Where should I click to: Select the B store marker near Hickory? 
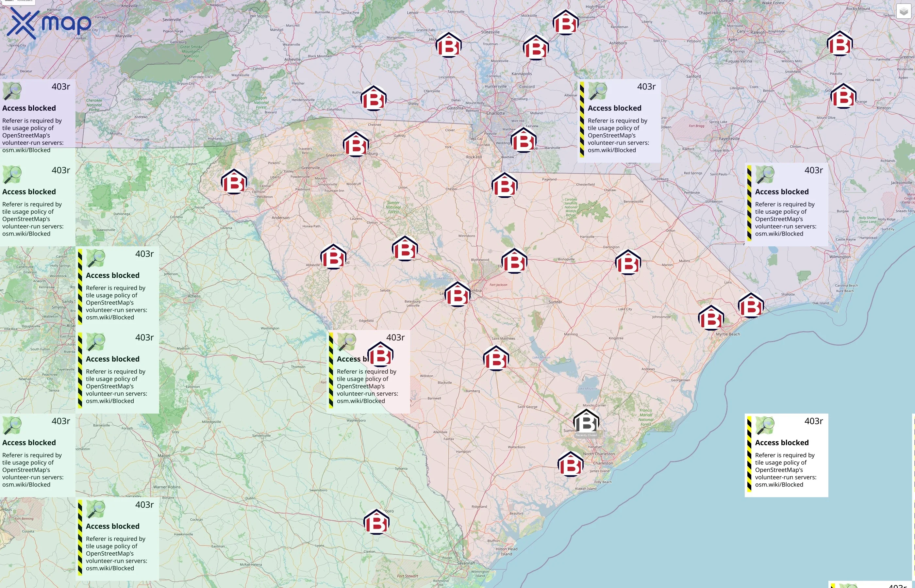tap(449, 45)
